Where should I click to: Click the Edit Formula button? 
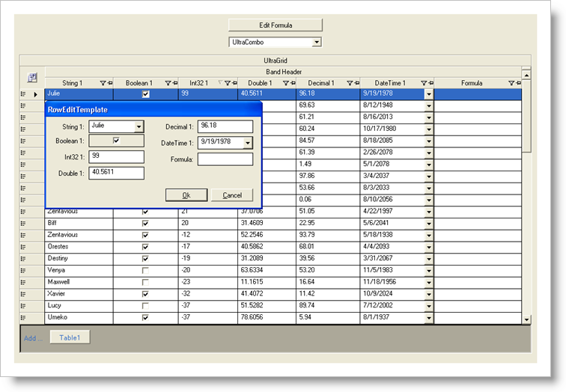point(275,25)
